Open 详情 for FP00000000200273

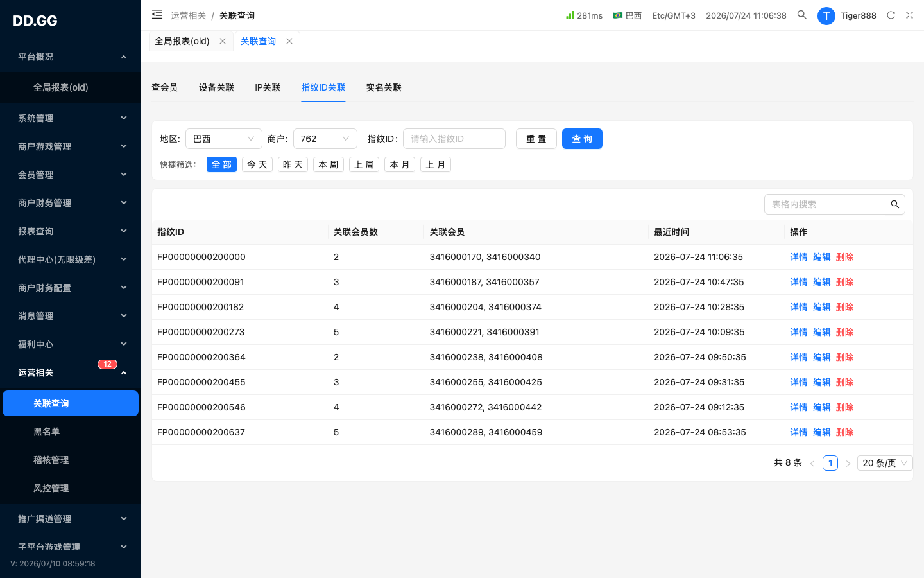[799, 332]
